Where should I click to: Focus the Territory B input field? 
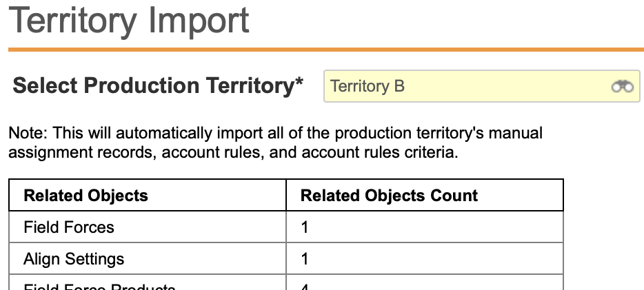(482, 86)
